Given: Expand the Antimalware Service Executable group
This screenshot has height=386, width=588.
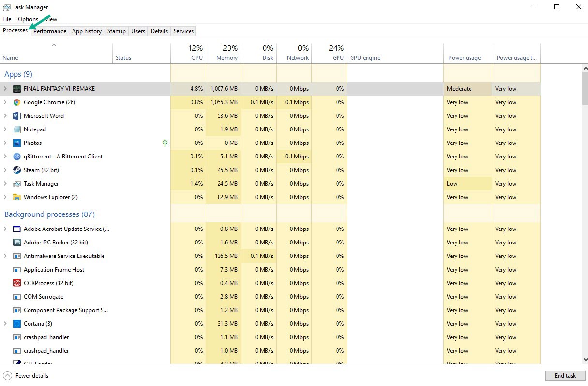Looking at the screenshot, I should [5, 256].
